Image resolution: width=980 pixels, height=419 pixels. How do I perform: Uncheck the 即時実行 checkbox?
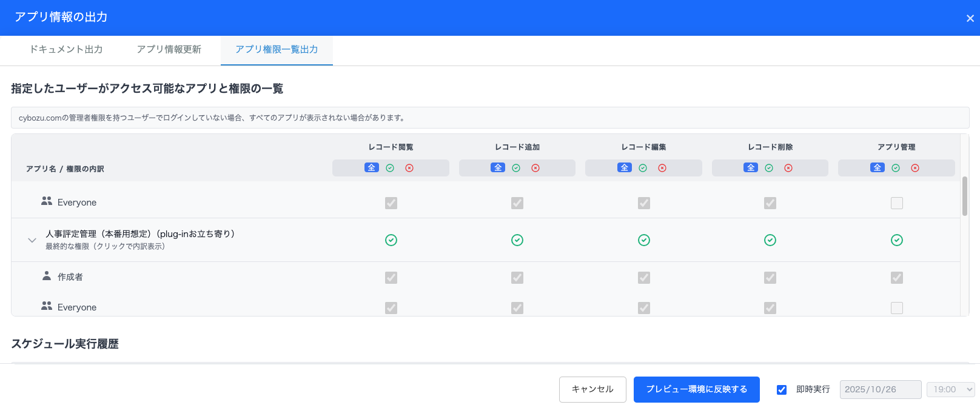[782, 390]
